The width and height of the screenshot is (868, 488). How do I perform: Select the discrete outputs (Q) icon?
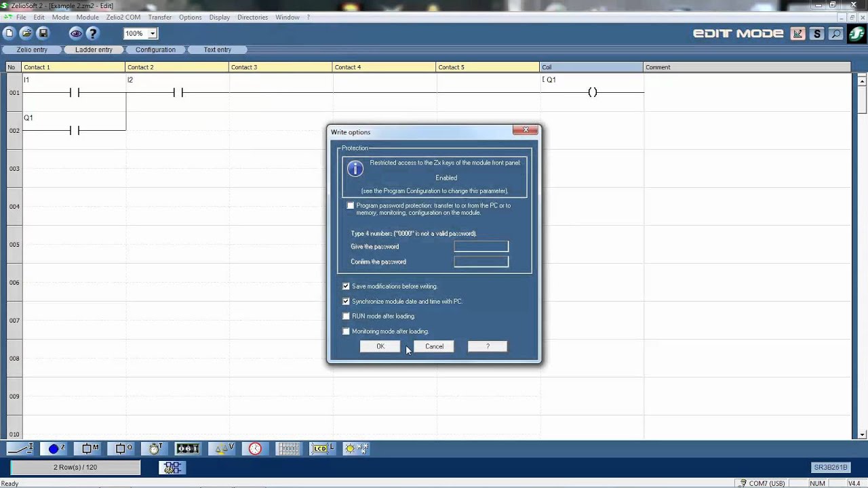tap(123, 448)
